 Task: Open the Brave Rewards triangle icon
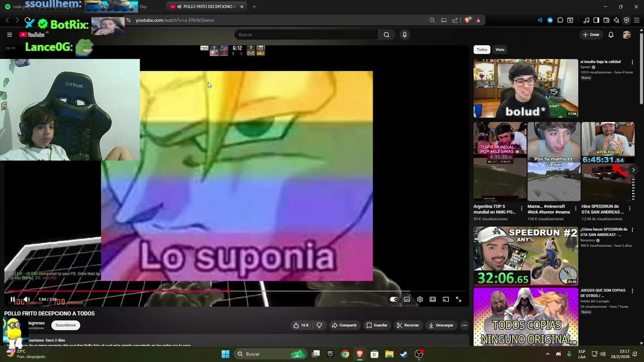[478, 20]
